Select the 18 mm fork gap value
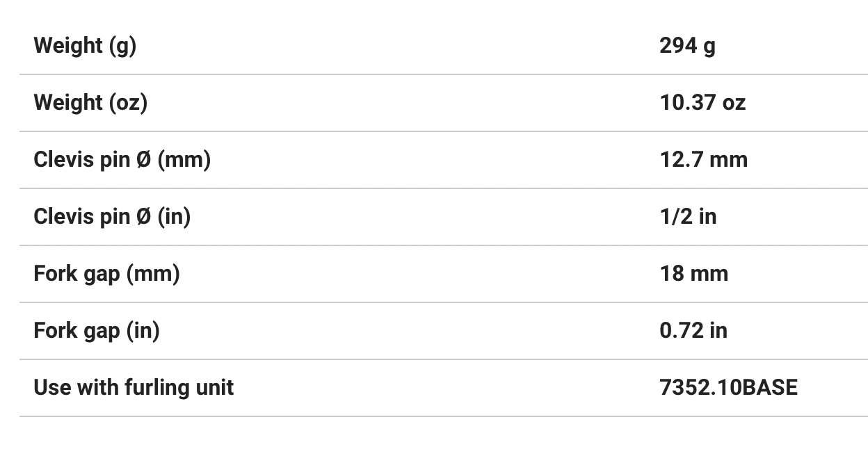This screenshot has height=456, width=868. point(693,274)
